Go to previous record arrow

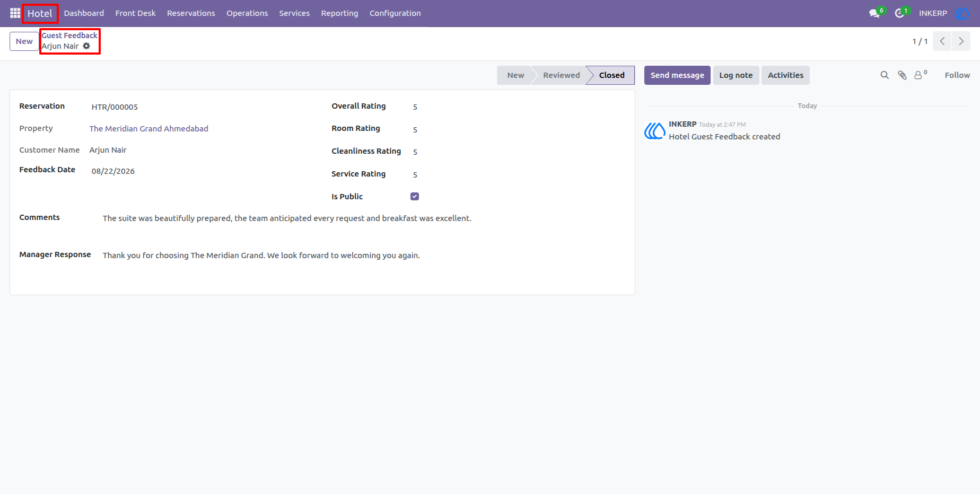coord(942,41)
